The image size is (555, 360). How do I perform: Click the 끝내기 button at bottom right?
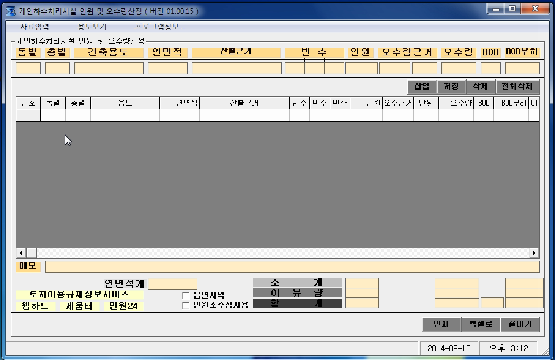520,324
